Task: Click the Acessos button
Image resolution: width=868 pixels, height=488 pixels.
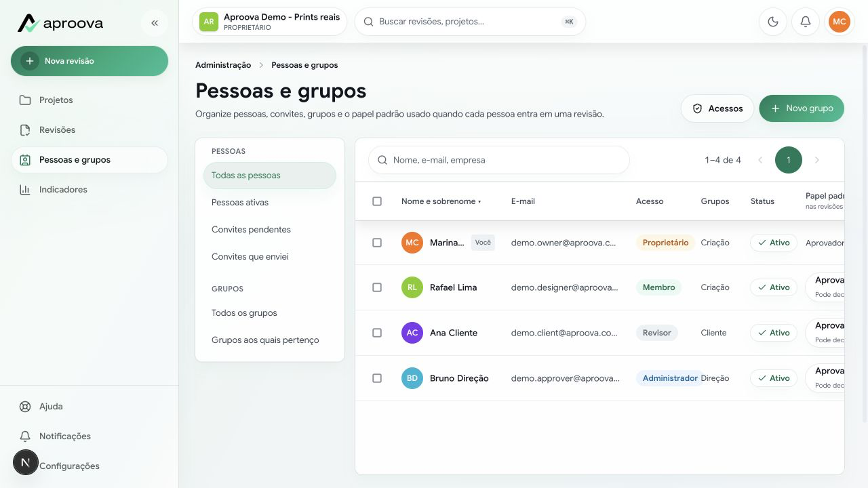Action: pos(717,108)
